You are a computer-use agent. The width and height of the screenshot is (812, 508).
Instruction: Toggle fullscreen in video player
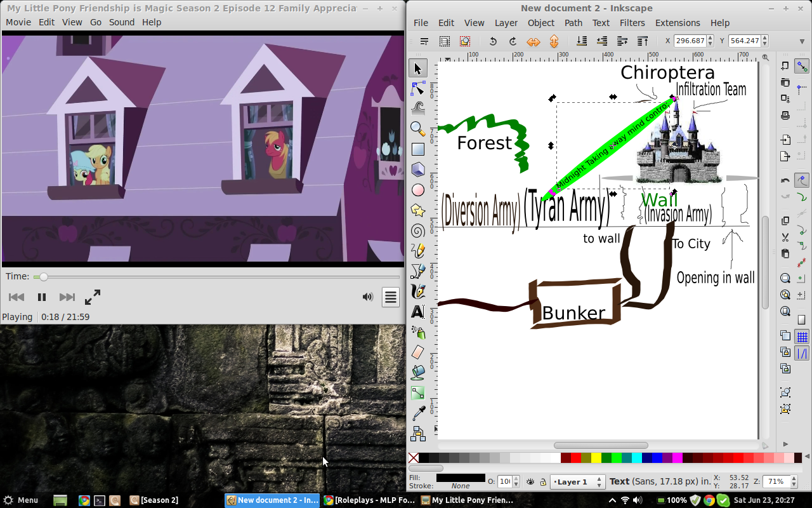click(x=93, y=297)
